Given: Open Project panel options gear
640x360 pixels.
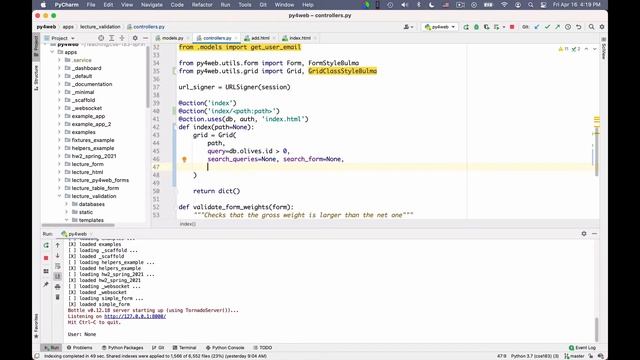Looking at the screenshot, I should coord(135,38).
